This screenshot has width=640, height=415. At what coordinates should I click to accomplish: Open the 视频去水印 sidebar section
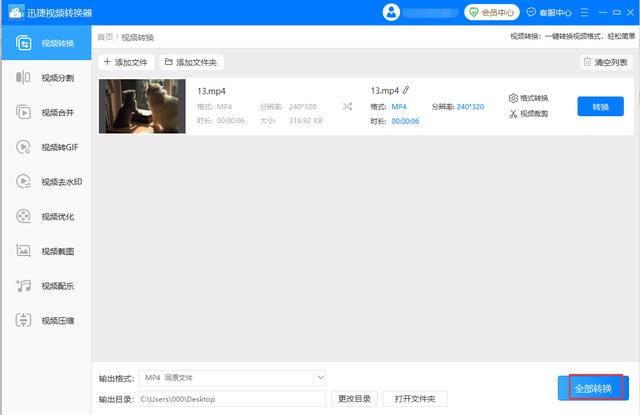pyautogui.click(x=47, y=182)
